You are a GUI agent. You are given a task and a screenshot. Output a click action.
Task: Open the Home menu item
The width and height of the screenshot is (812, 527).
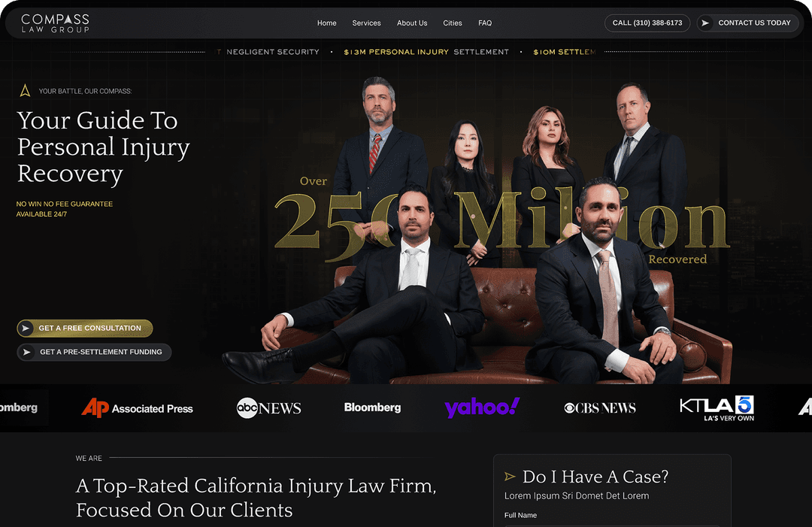pyautogui.click(x=327, y=23)
